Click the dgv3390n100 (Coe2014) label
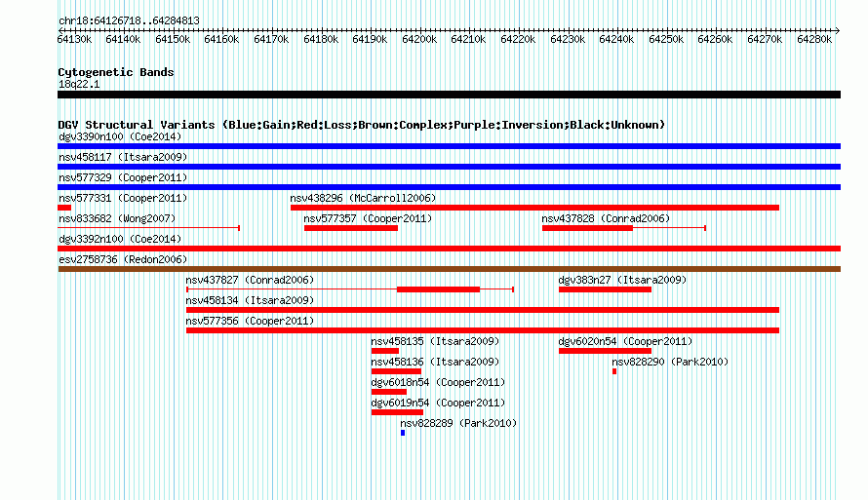 pos(120,136)
